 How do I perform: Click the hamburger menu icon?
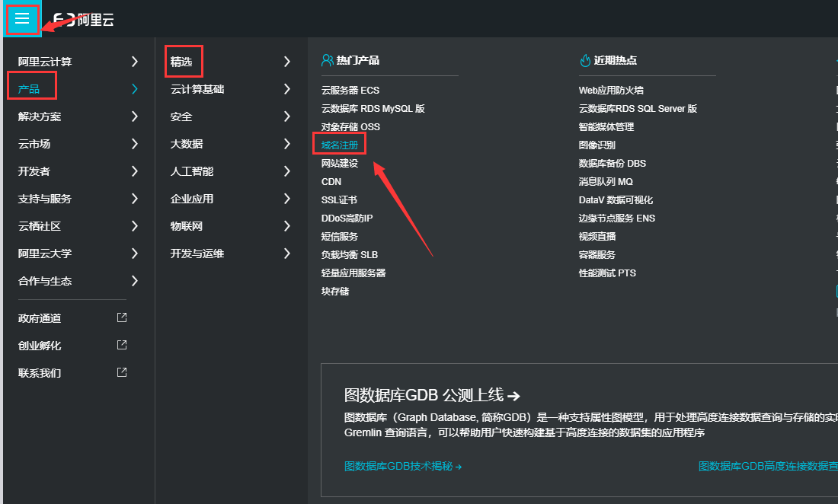click(22, 19)
